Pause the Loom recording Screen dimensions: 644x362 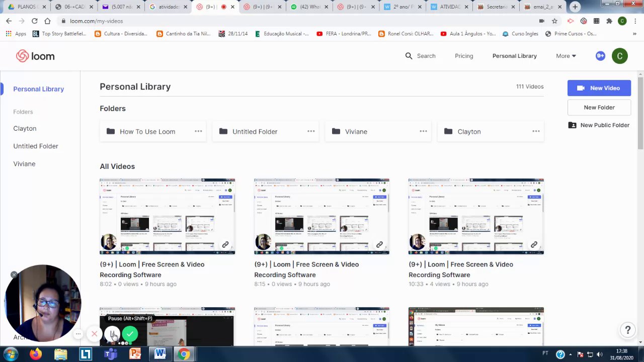click(x=112, y=333)
